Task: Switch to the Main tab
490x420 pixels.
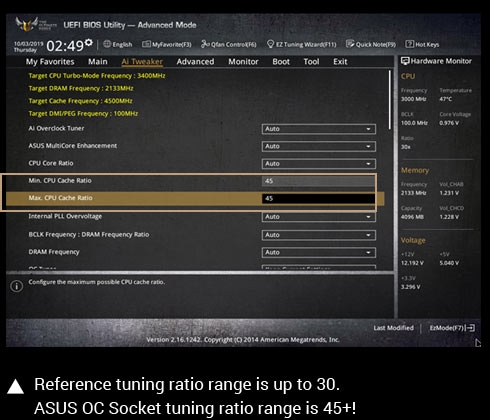Action: 98,62
